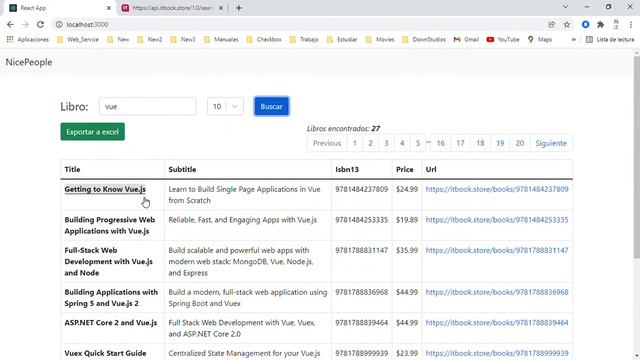Open the New3 bookmark folder

coord(183,40)
